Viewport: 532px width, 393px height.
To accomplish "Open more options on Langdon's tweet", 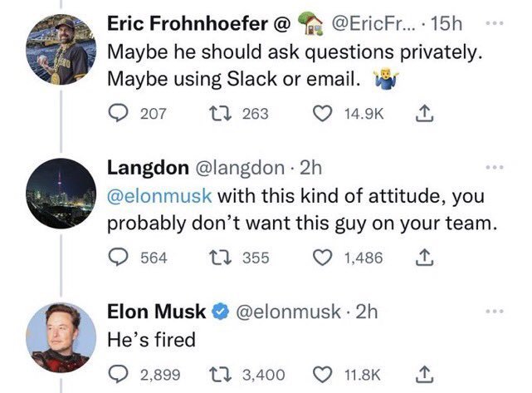I will tap(495, 167).
